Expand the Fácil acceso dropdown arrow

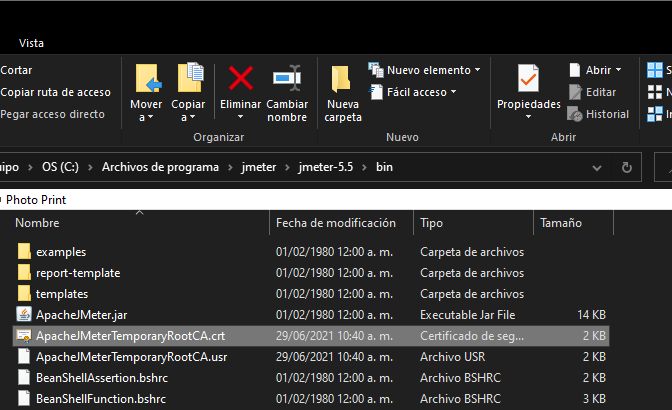tap(453, 92)
